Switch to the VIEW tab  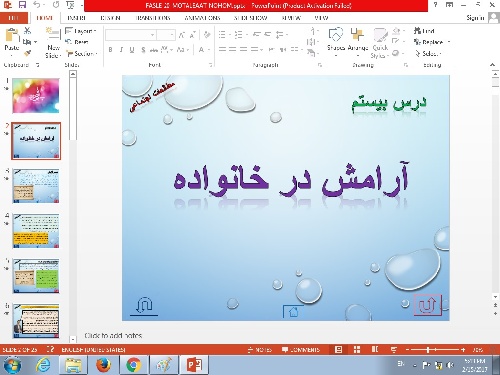(x=321, y=18)
